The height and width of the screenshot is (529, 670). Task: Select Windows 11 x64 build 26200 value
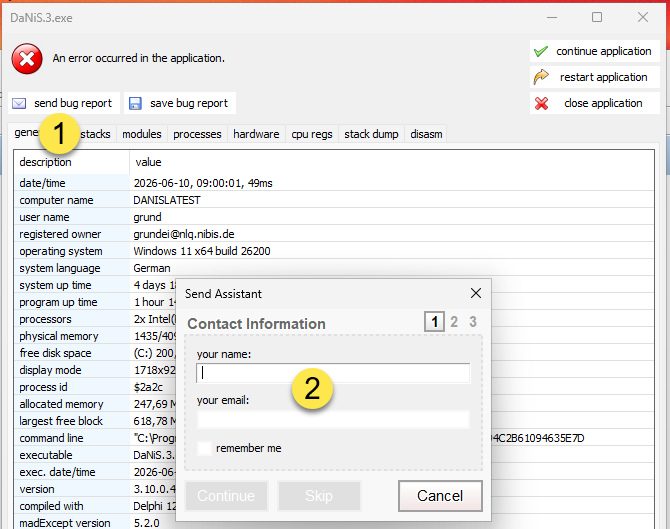point(202,251)
